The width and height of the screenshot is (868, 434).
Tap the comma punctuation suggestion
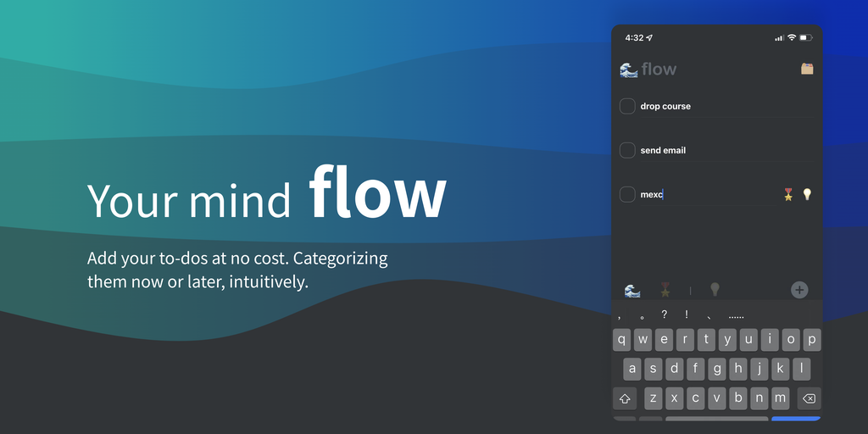620,316
